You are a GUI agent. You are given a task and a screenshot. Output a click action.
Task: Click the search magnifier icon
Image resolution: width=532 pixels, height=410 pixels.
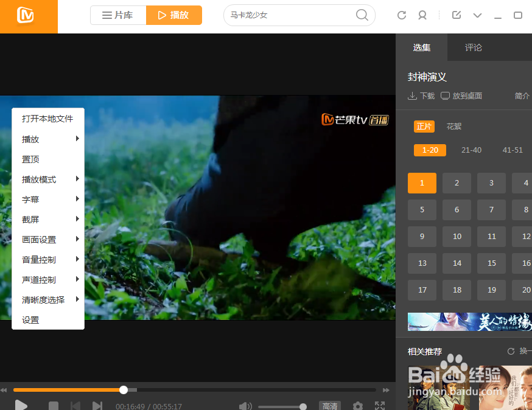362,15
